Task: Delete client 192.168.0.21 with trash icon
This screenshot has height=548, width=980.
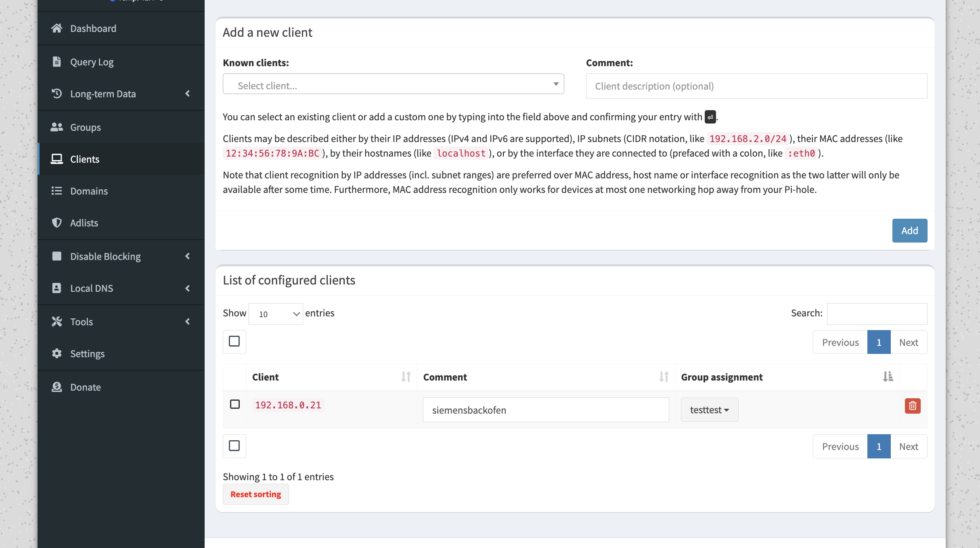Action: click(913, 406)
